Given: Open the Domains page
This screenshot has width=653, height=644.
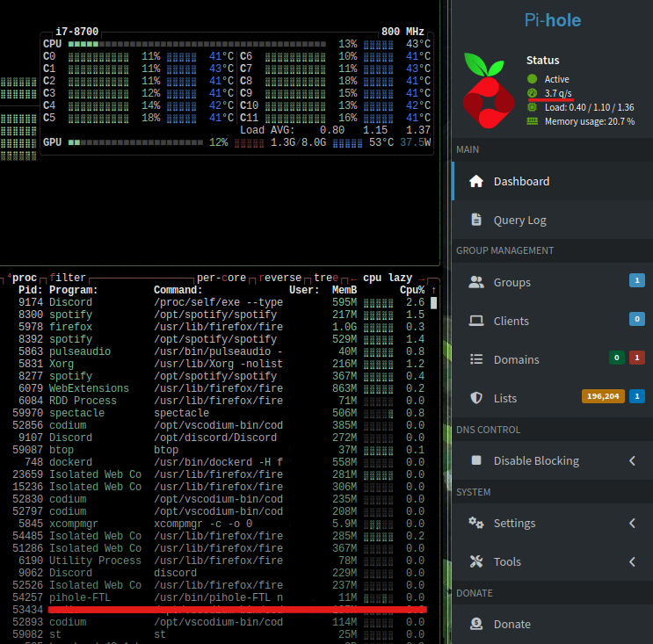Looking at the screenshot, I should 552,359.
